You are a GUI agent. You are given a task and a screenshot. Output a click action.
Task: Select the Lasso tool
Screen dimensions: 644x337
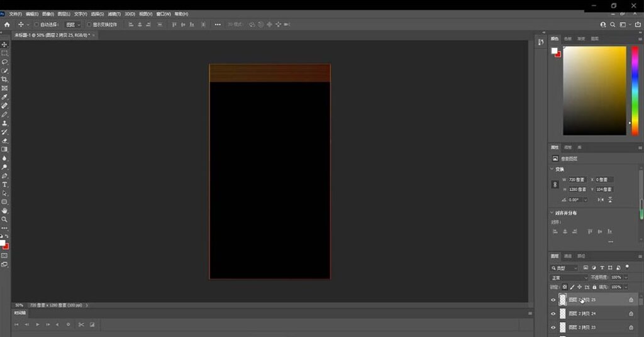point(4,62)
